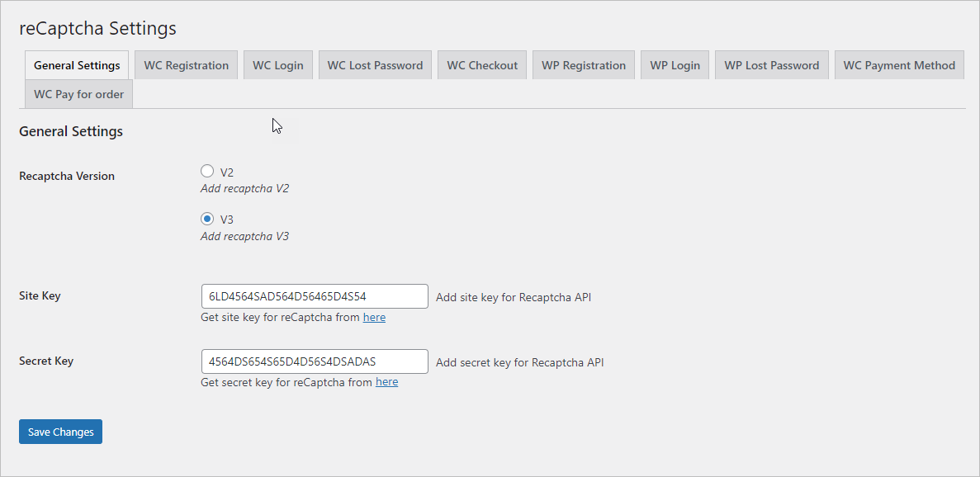980x477 pixels.
Task: Select the V2 Recaptcha version
Action: pyautogui.click(x=207, y=171)
